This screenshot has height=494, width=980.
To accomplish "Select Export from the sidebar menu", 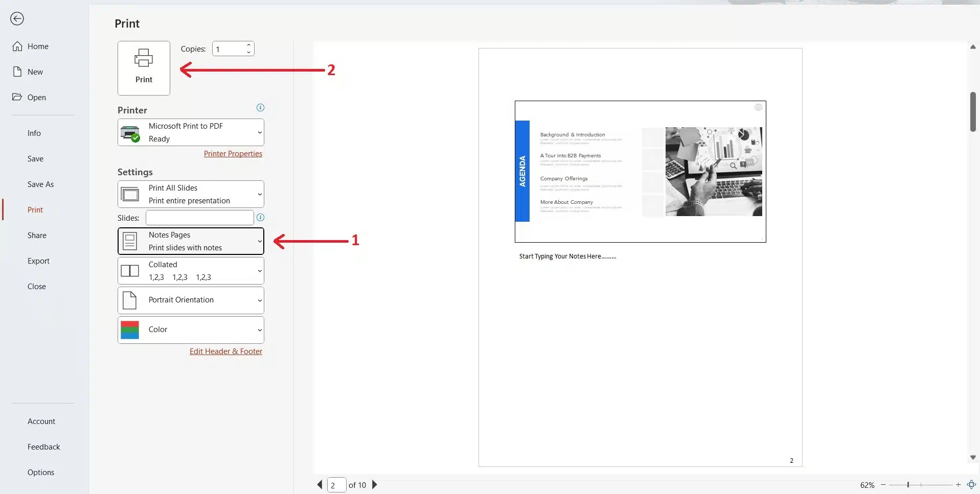I will [38, 261].
